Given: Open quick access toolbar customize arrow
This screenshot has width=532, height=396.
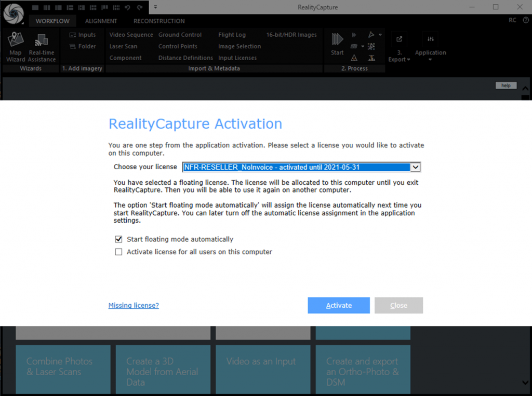Looking at the screenshot, I should 155,7.
